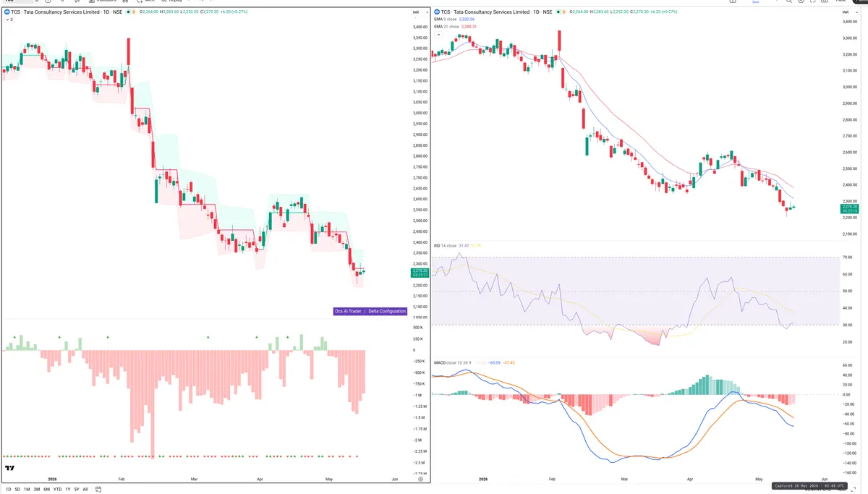Click the TCS logo icon in right chart
The width and height of the screenshot is (868, 494).
click(x=437, y=12)
